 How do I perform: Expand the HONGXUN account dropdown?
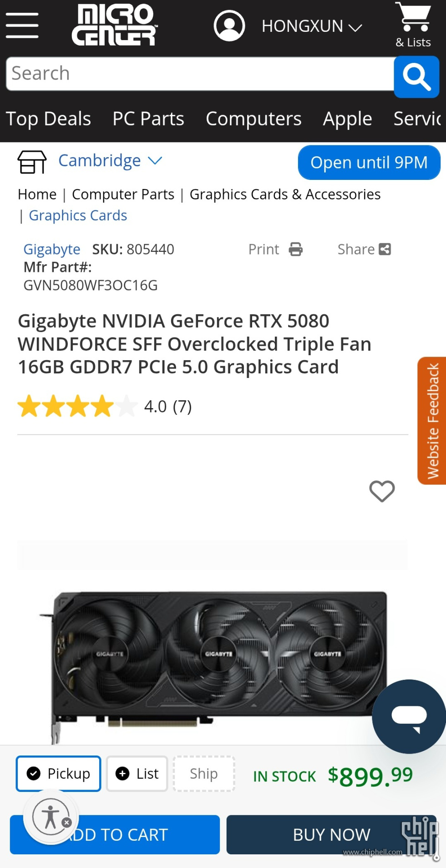tap(312, 26)
